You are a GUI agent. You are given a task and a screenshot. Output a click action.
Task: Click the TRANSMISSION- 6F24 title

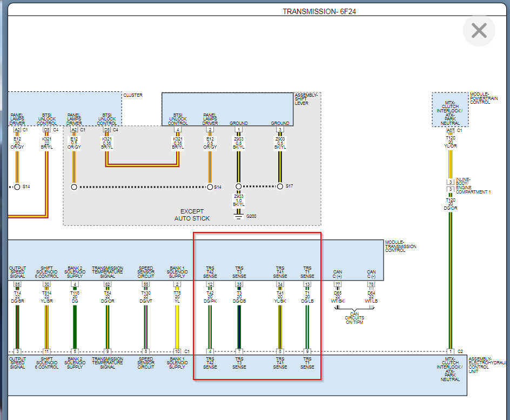coord(319,11)
